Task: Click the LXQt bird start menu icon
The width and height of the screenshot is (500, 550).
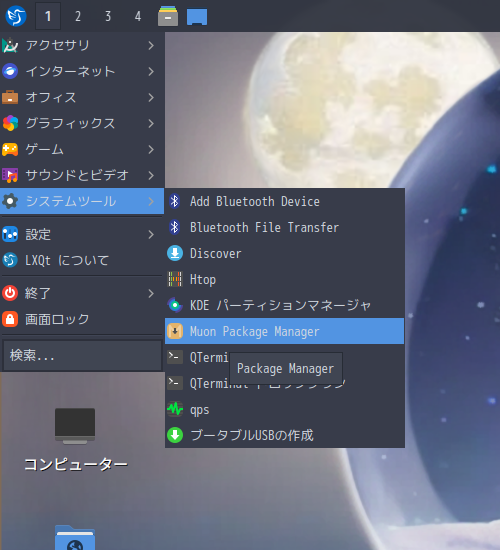Action: click(x=16, y=16)
